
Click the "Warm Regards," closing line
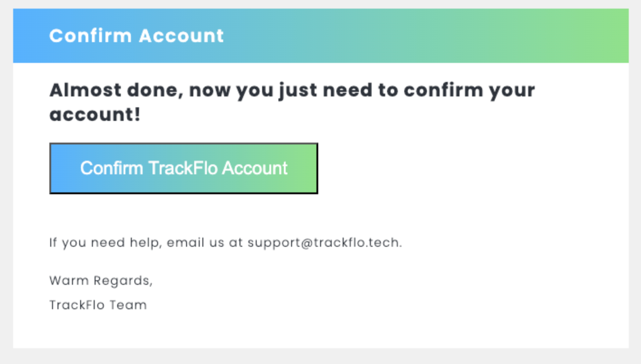[x=101, y=281]
